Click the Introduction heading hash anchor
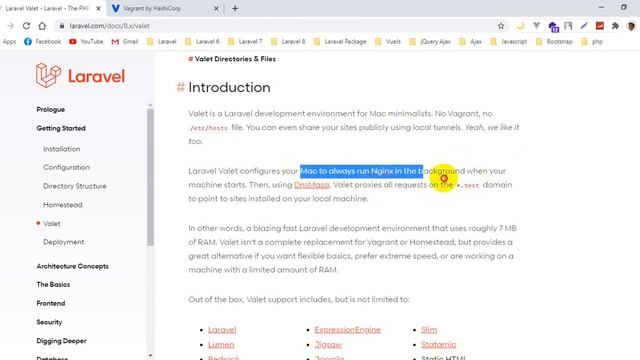This screenshot has height=360, width=640. [180, 87]
